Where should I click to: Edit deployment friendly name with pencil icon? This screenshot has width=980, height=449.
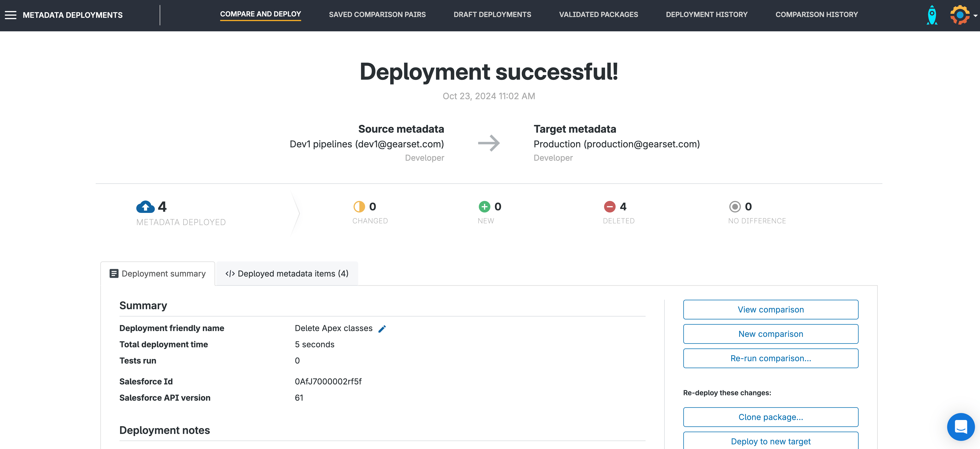coord(382,329)
